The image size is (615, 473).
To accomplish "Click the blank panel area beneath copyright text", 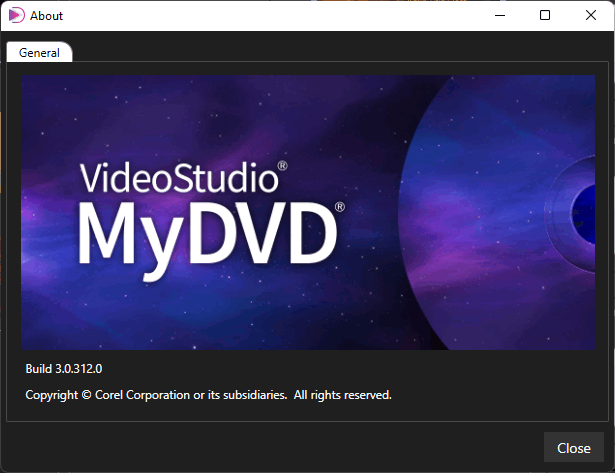I will [x=300, y=414].
